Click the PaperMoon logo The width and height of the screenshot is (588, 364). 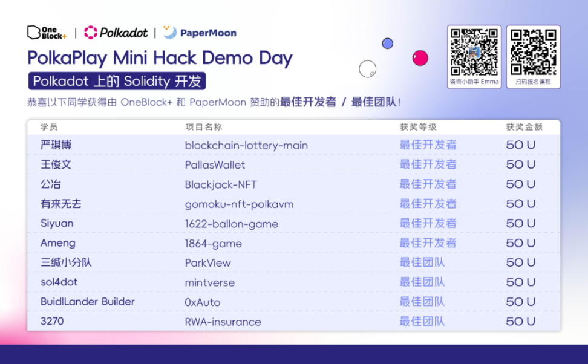200,33
